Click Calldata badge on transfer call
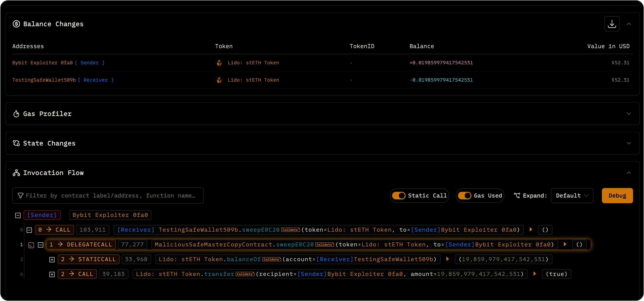The height and width of the screenshot is (301, 644). point(245,274)
